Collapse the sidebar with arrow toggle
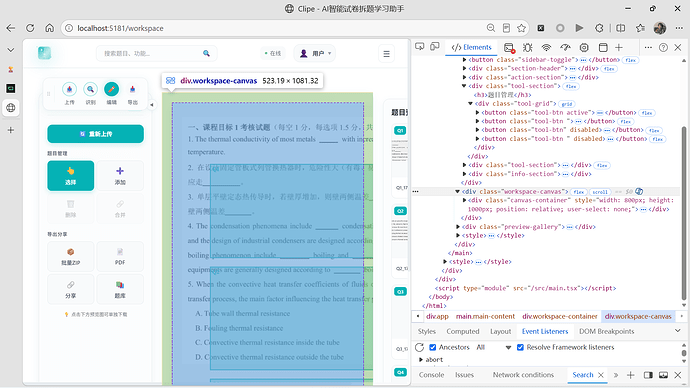Image resolution: width=690 pixels, height=388 pixels. click(x=151, y=105)
